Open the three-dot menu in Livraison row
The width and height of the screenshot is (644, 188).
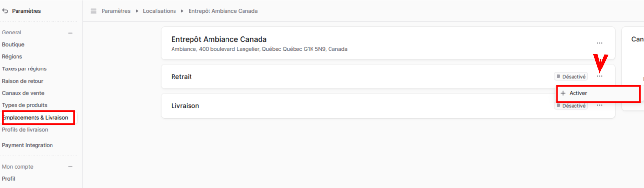click(x=600, y=105)
